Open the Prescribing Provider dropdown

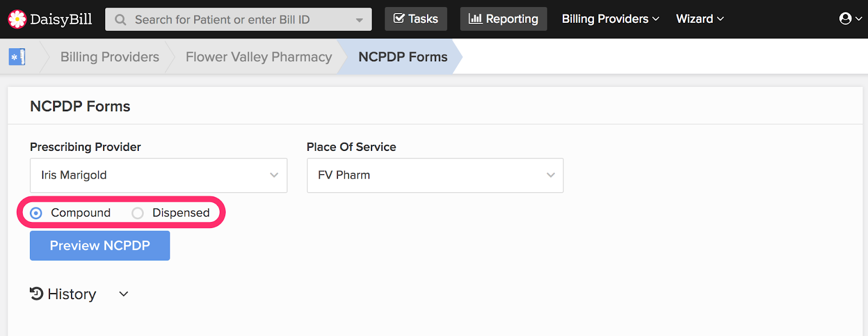pos(158,175)
